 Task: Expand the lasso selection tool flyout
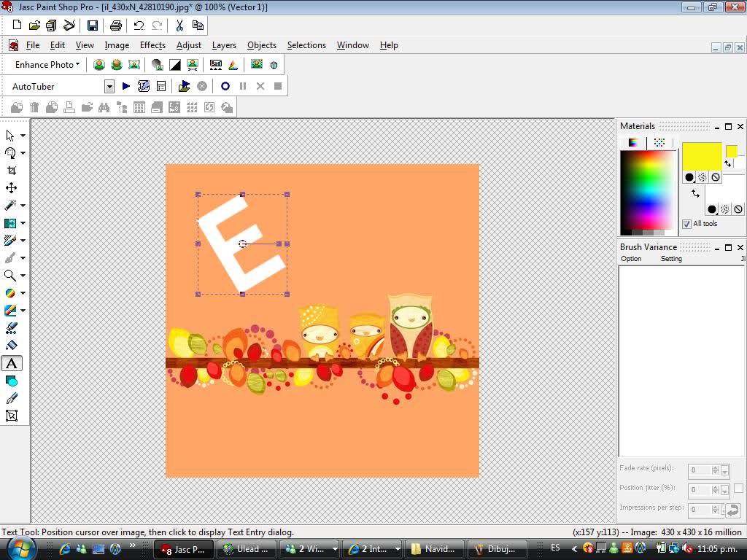click(23, 153)
